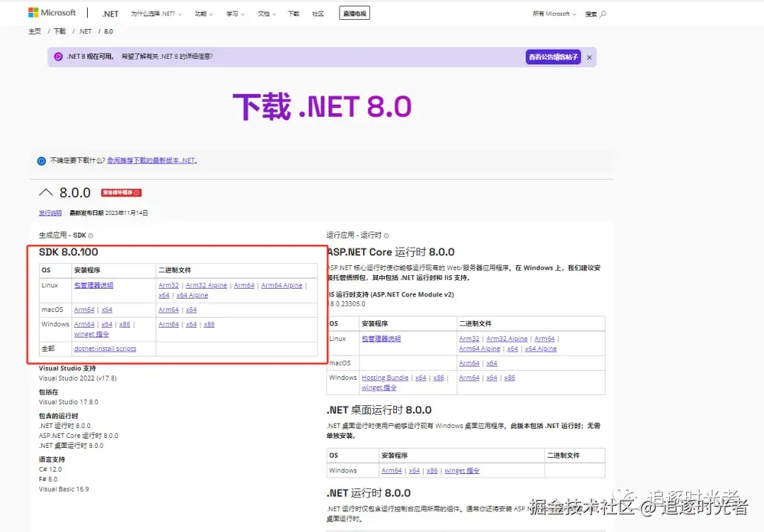Download SDK Linux Arm64 Alpine binary
This screenshot has height=532, width=764.
pos(282,285)
